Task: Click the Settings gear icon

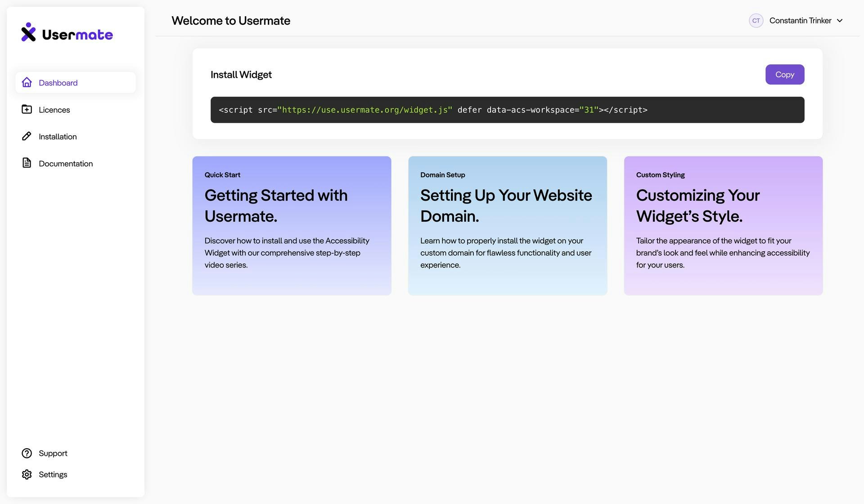Action: coord(27,474)
